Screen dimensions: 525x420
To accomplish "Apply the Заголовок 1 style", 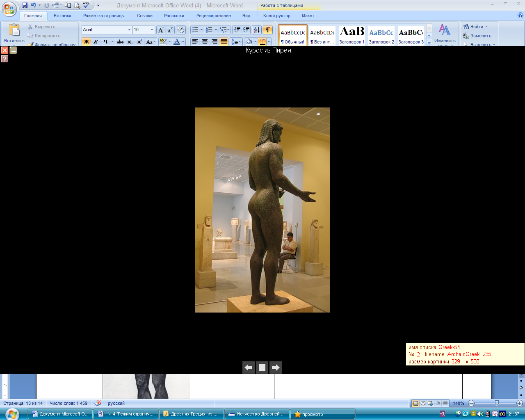I will click(x=352, y=35).
